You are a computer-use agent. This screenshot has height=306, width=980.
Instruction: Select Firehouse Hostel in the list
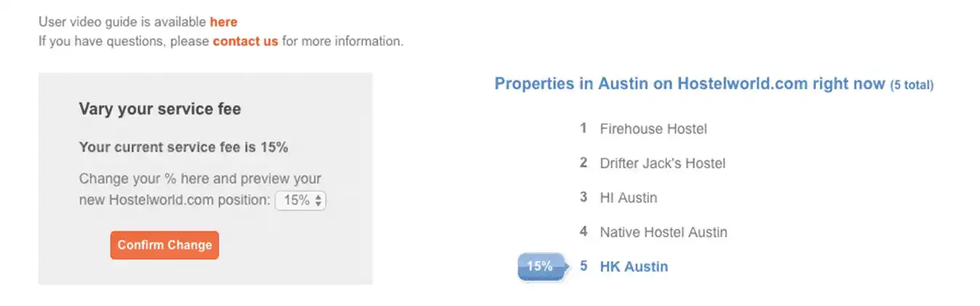tap(653, 129)
